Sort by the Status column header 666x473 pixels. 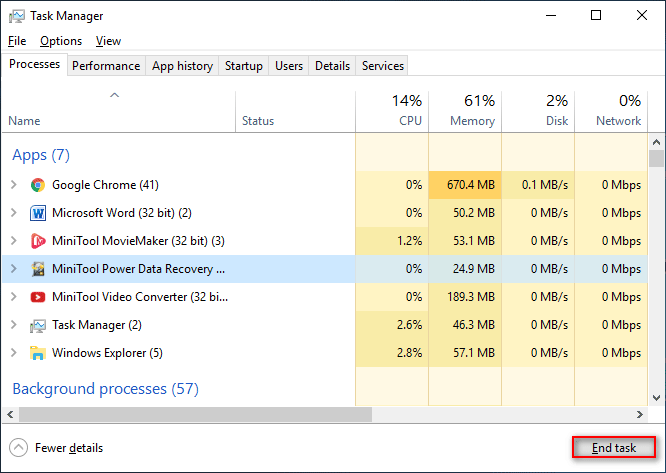(x=296, y=112)
